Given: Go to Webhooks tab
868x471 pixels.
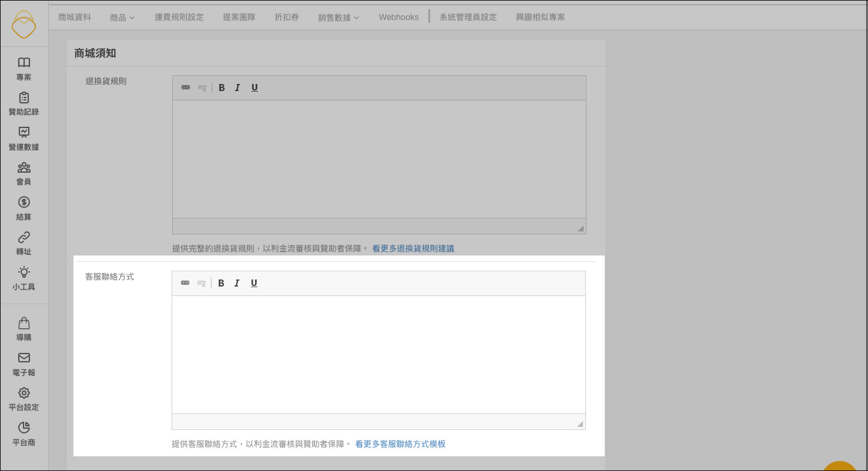Looking at the screenshot, I should (x=398, y=17).
